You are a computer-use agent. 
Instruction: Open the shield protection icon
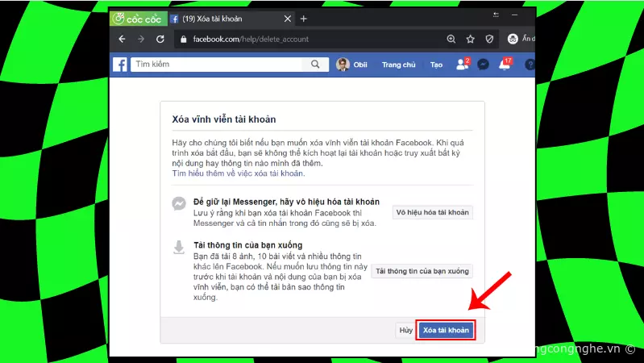point(489,39)
